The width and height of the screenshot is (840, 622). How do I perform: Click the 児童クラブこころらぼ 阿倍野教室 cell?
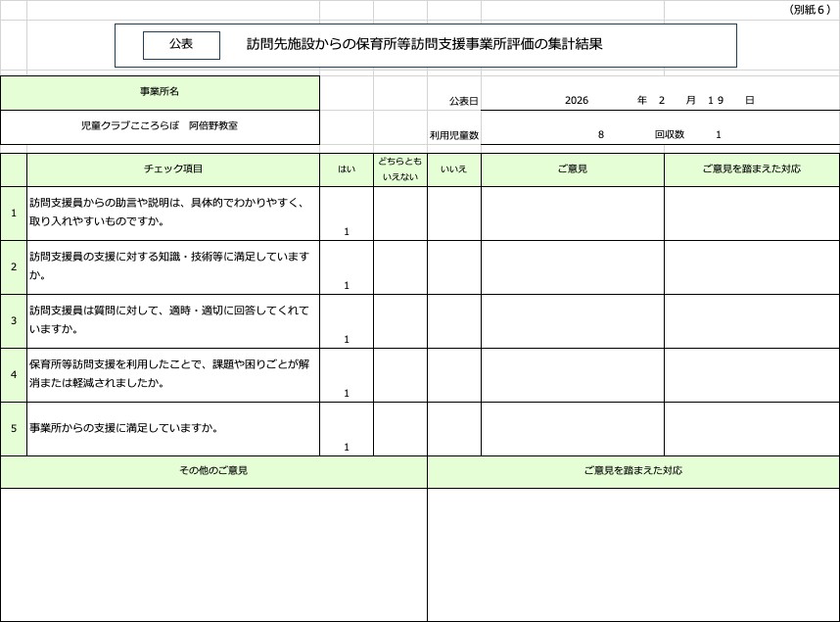[x=160, y=126]
